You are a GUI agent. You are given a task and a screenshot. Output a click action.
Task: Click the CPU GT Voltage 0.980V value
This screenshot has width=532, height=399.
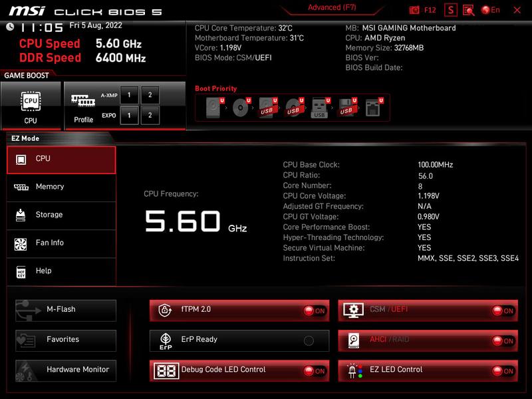(428, 217)
